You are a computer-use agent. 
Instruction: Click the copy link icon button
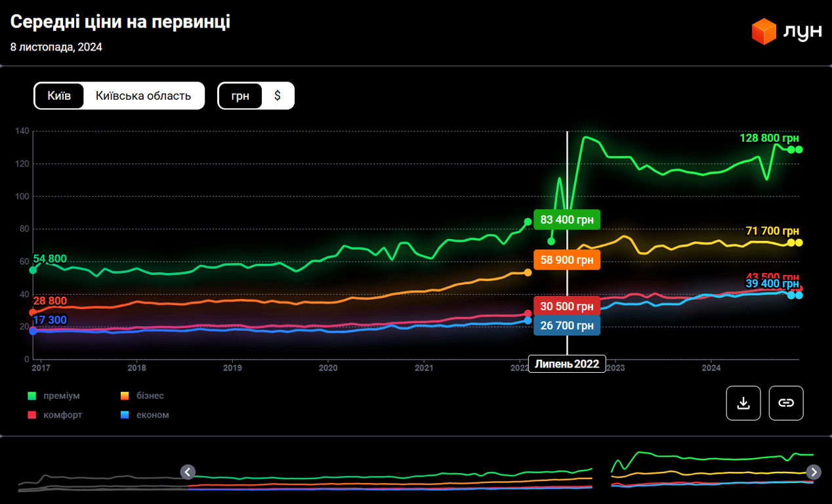click(785, 403)
